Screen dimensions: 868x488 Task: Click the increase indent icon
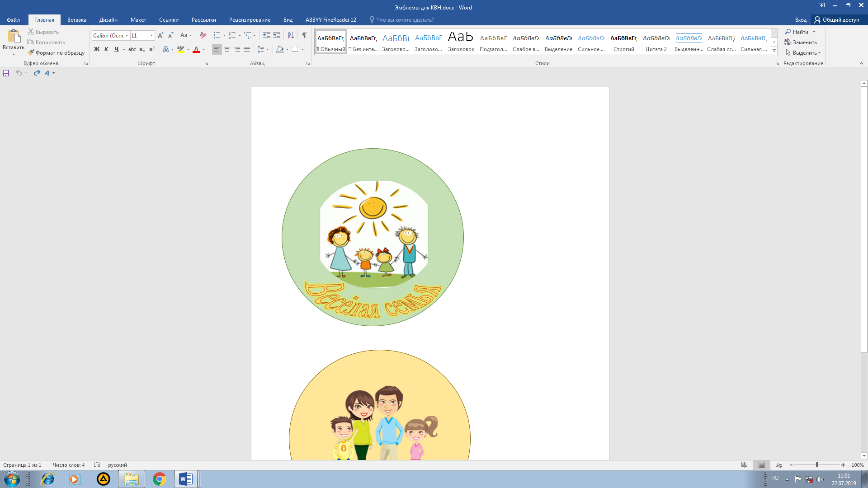[x=277, y=35]
